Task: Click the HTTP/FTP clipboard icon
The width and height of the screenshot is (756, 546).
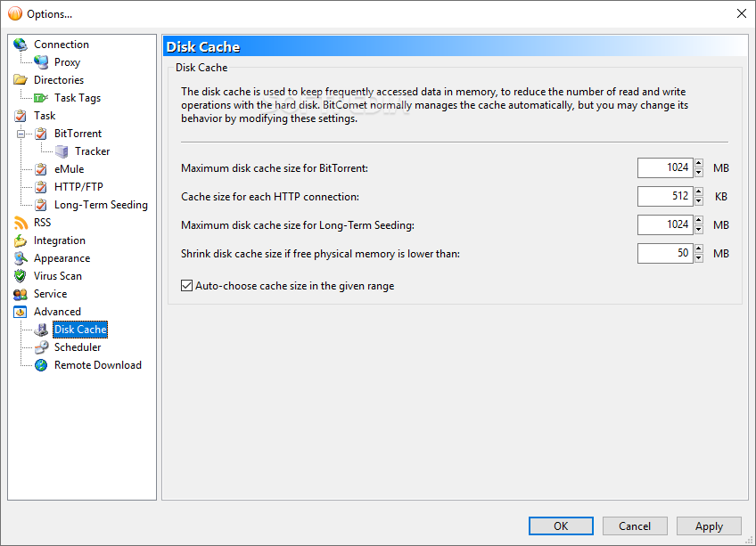Action: tap(41, 187)
